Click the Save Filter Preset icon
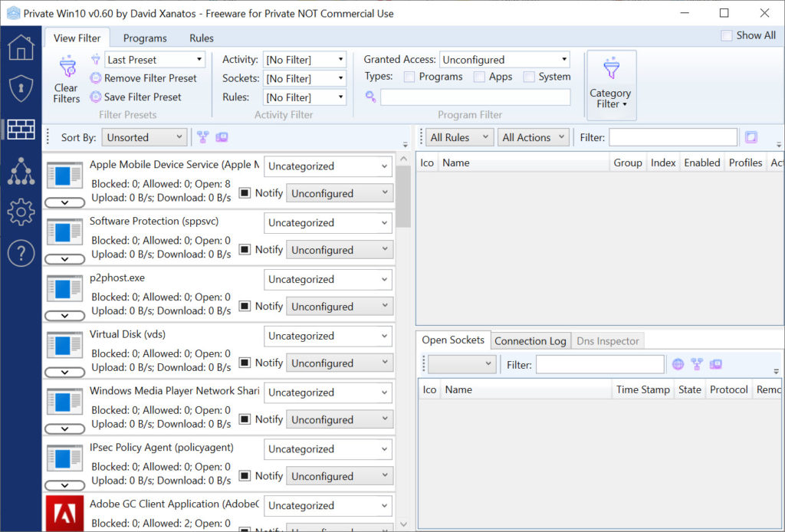The width and height of the screenshot is (785, 532). (96, 97)
